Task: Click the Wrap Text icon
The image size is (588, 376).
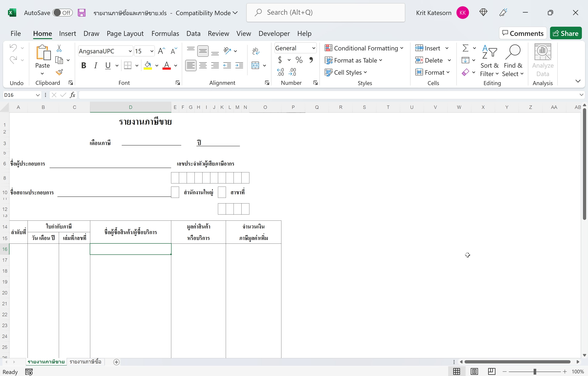Action: click(256, 51)
